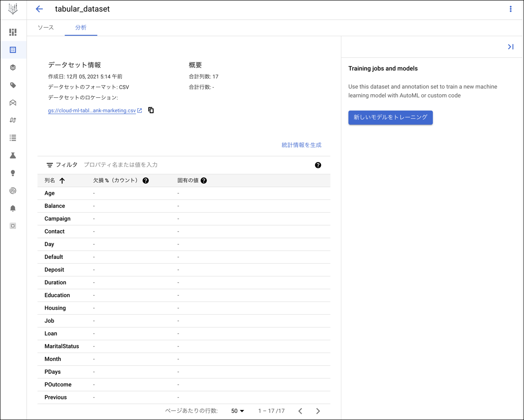
Task: Open the three-dot more options menu
Action: pyautogui.click(x=510, y=9)
